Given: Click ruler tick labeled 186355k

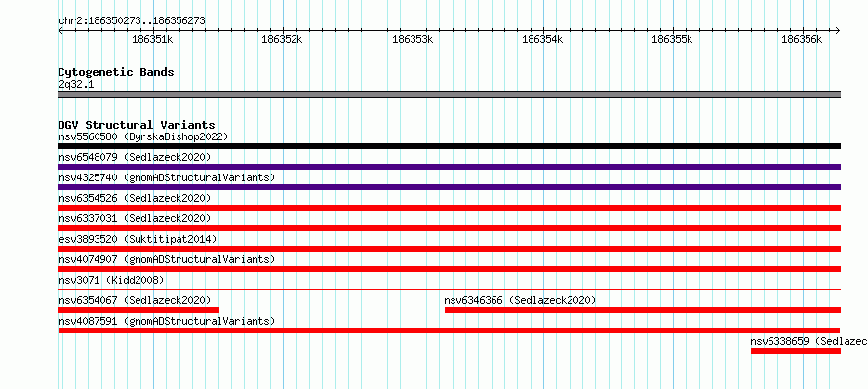Looking at the screenshot, I should (673, 39).
